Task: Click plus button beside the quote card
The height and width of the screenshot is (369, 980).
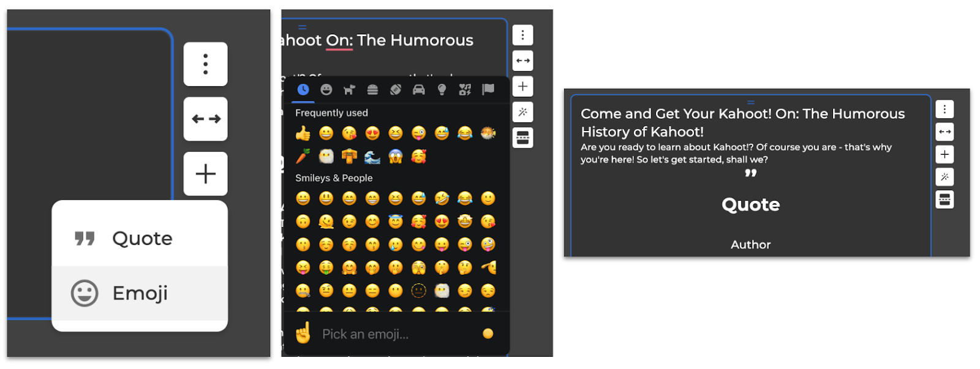Action: click(944, 154)
